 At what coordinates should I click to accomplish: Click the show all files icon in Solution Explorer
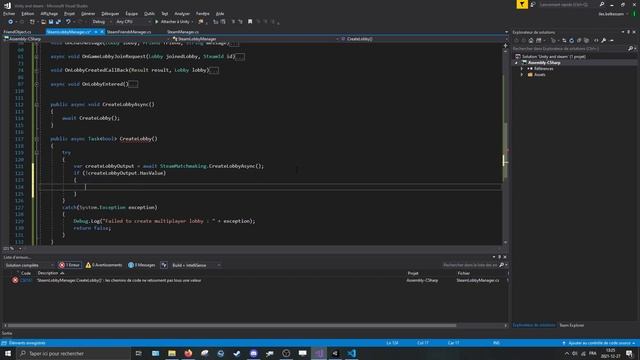pyautogui.click(x=587, y=40)
